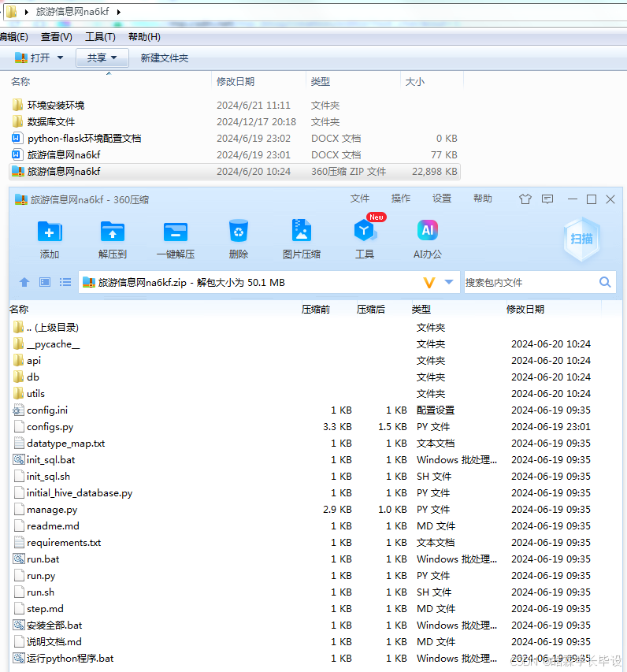
Task: Open the AI办公 icon
Action: click(427, 231)
